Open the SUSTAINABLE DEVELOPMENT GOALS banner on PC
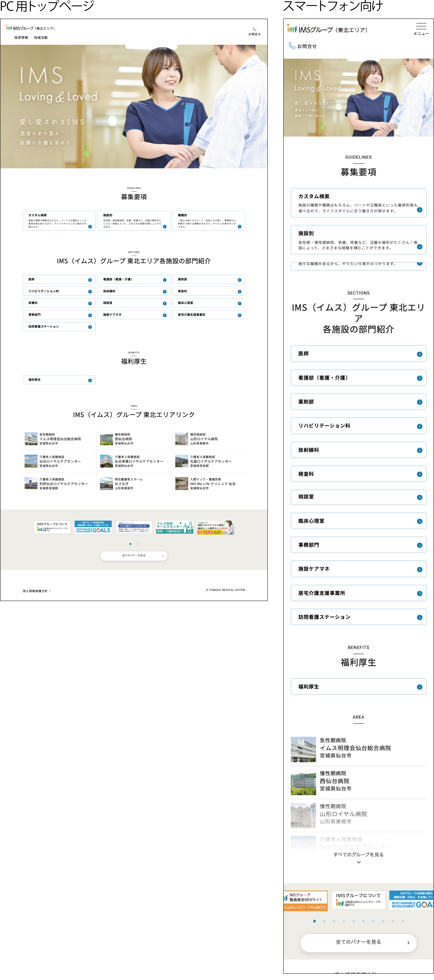The image size is (434, 980). [93, 527]
